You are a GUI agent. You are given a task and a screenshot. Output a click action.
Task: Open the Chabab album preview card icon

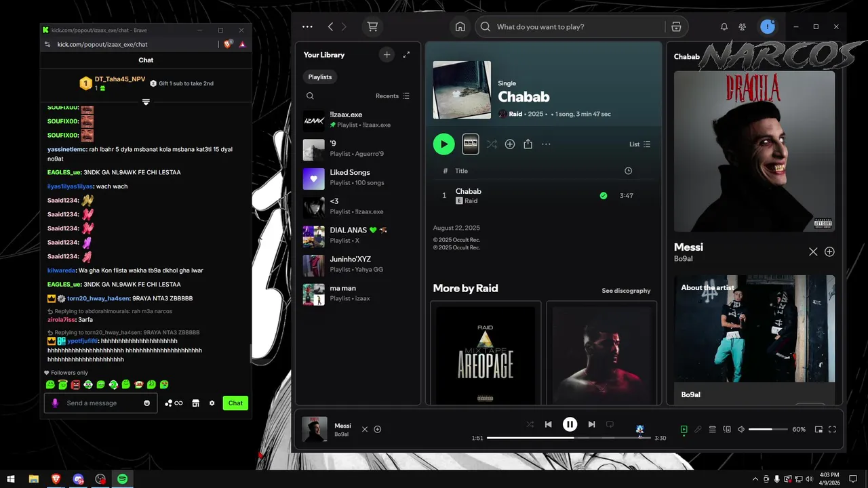point(470,144)
